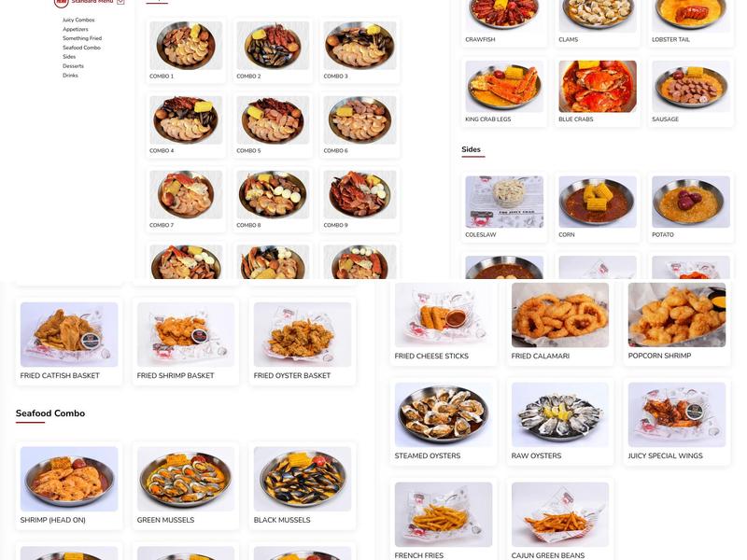This screenshot has height=560, width=747.
Task: Select the Blue Crabs image
Action: pyautogui.click(x=598, y=86)
